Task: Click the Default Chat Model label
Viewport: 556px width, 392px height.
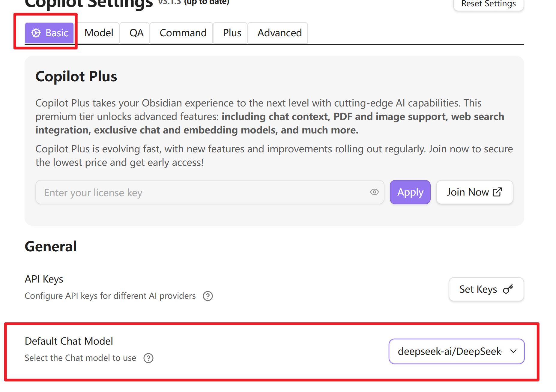Action: (69, 341)
